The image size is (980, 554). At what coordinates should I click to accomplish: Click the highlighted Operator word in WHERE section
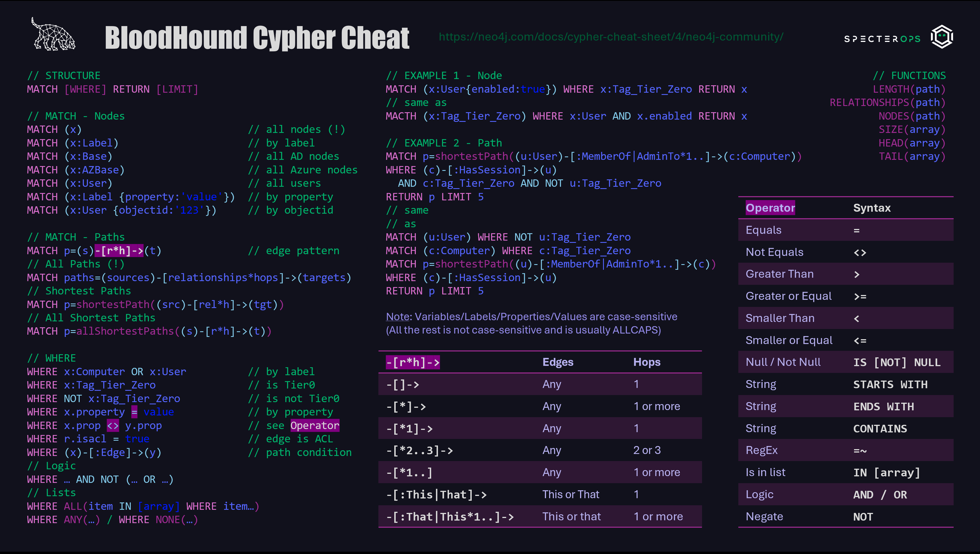click(315, 425)
